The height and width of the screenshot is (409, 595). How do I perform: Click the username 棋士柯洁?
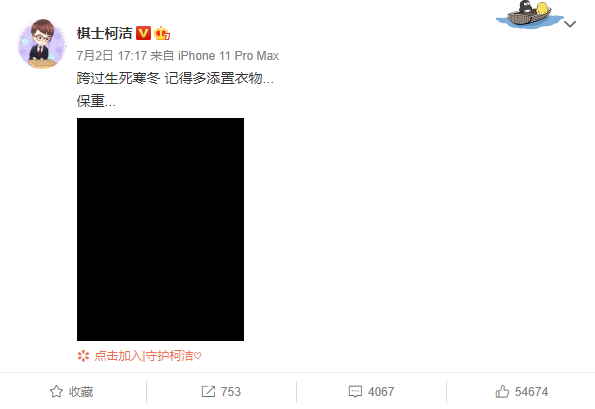[104, 33]
